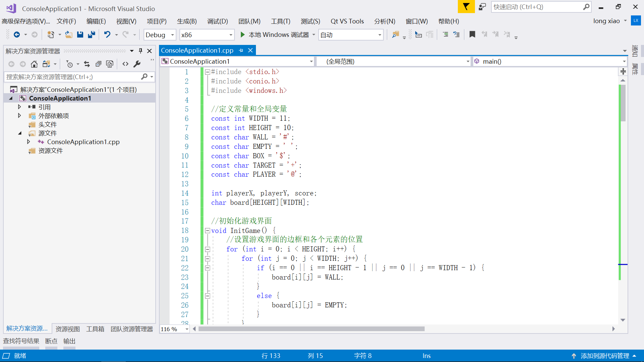Collapse the include block at line 1
Viewport: 644px width, 362px height.
click(208, 72)
